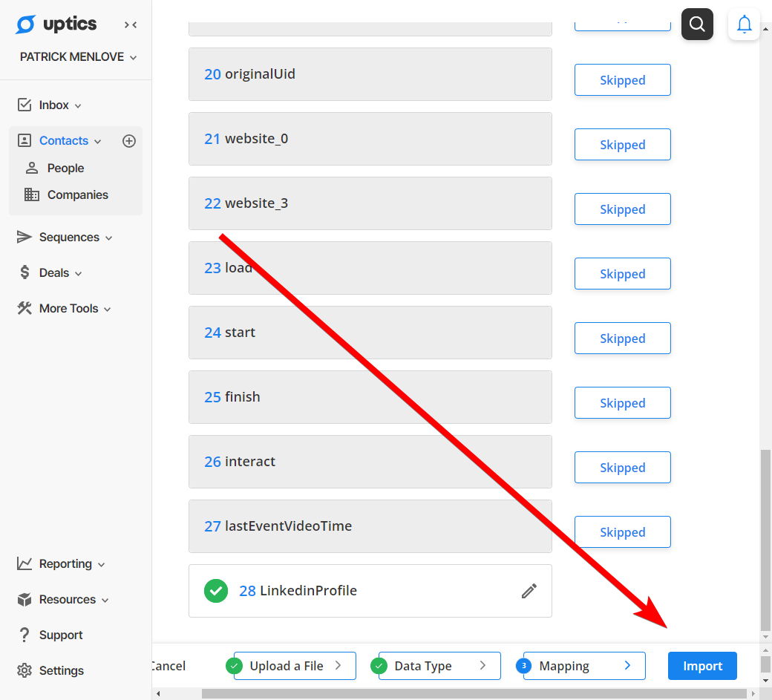Image resolution: width=772 pixels, height=700 pixels.
Task: Go to Upload a File step
Action: 295,666
